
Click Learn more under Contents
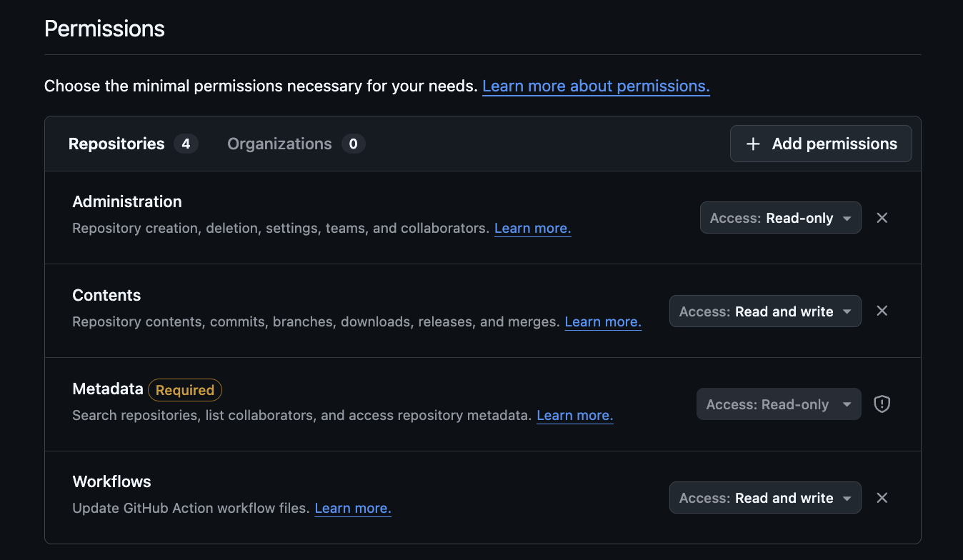pyautogui.click(x=603, y=321)
